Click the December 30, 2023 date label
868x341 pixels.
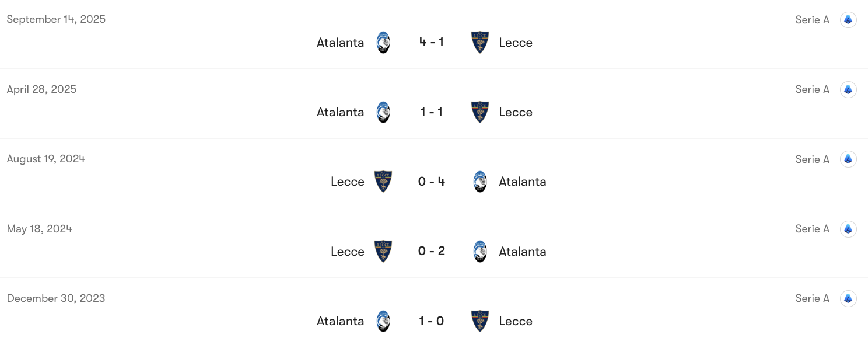(56, 298)
